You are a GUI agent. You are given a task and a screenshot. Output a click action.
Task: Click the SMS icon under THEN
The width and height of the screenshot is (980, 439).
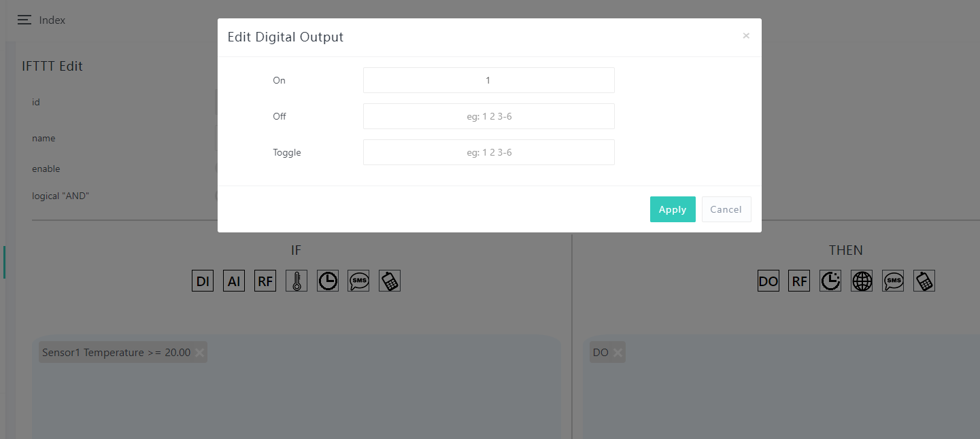893,281
